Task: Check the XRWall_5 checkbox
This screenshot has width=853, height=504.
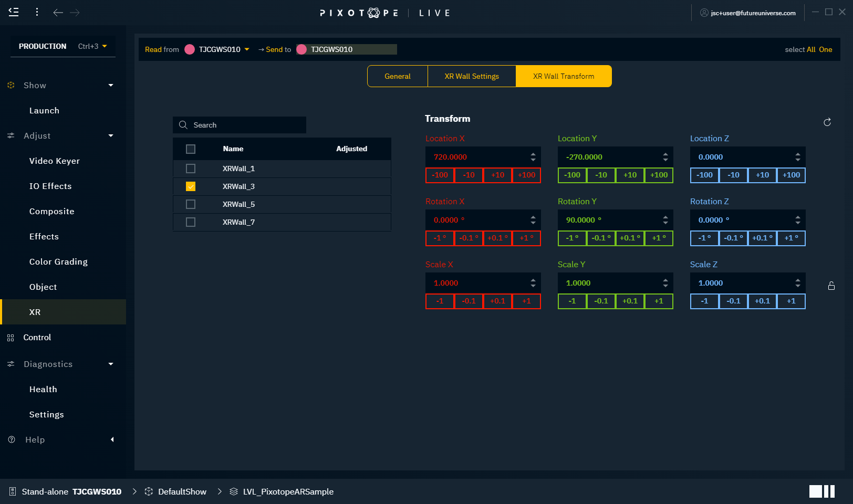Action: pyautogui.click(x=191, y=204)
